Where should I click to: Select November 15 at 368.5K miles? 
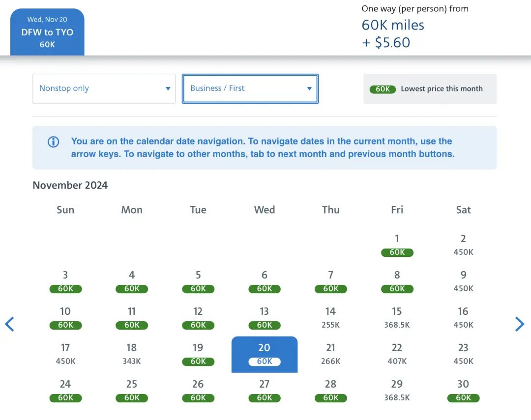click(397, 317)
